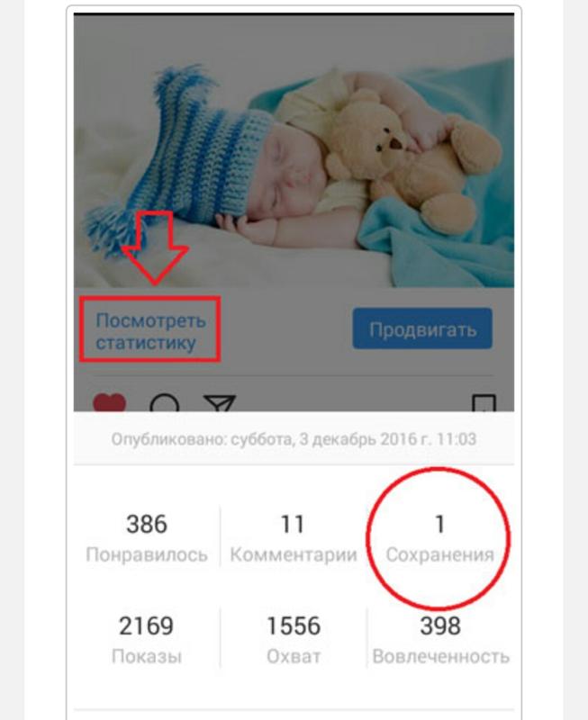
Task: Select the 398 Вовлеченность stat
Action: [x=440, y=640]
